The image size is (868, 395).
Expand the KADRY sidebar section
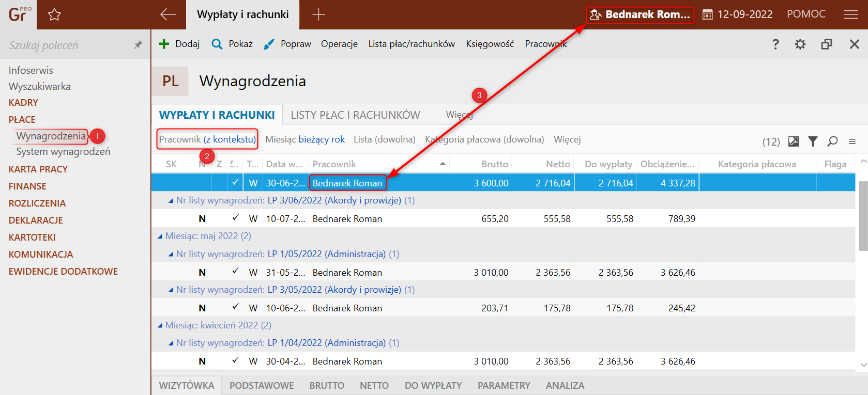tap(23, 102)
